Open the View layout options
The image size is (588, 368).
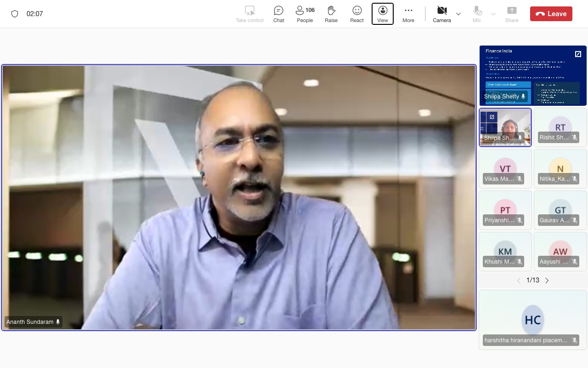pos(382,14)
